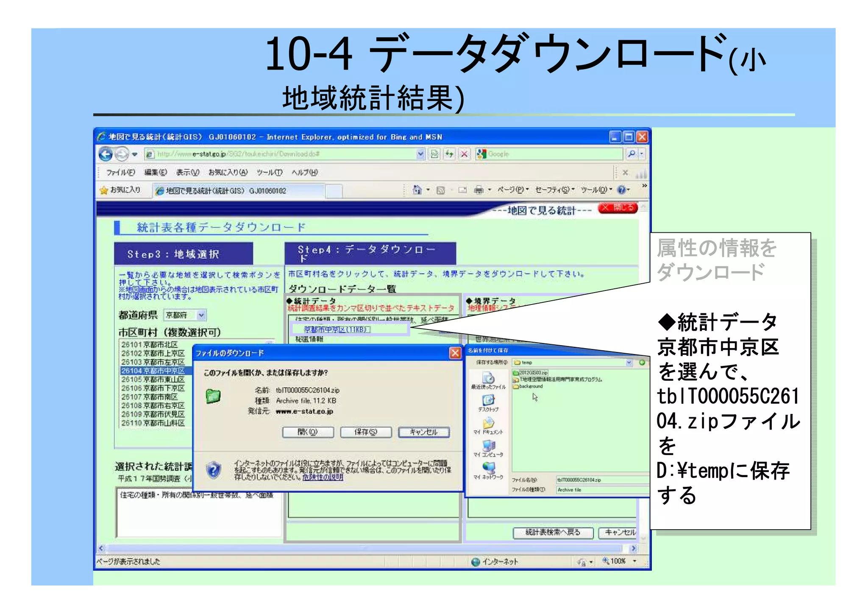
Task: Click the RSS feeds icon in command bar
Action: click(x=441, y=190)
